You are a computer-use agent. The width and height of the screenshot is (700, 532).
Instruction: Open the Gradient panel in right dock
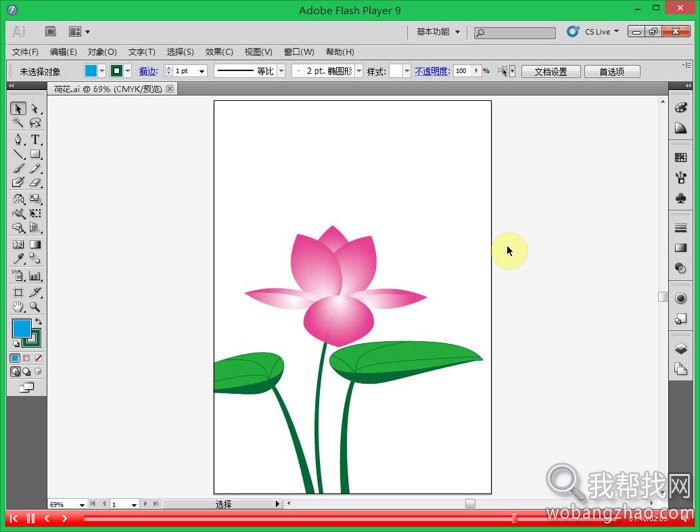(x=680, y=248)
